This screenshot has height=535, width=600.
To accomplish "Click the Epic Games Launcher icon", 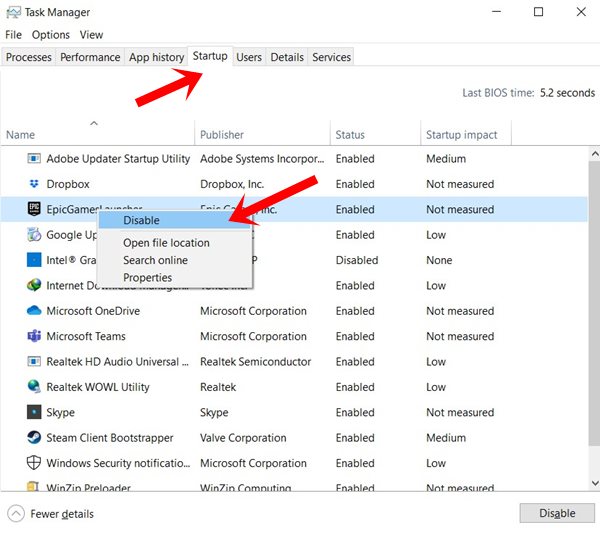I will [x=34, y=209].
